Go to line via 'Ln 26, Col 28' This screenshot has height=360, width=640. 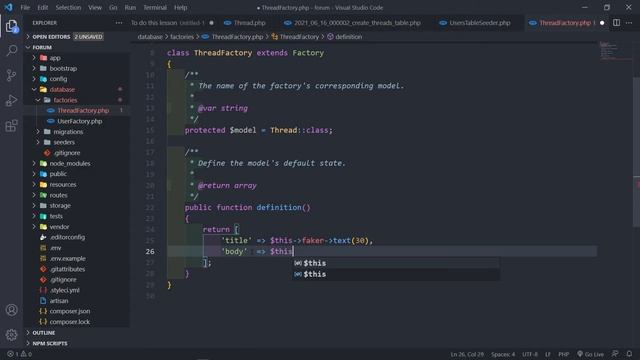467,354
